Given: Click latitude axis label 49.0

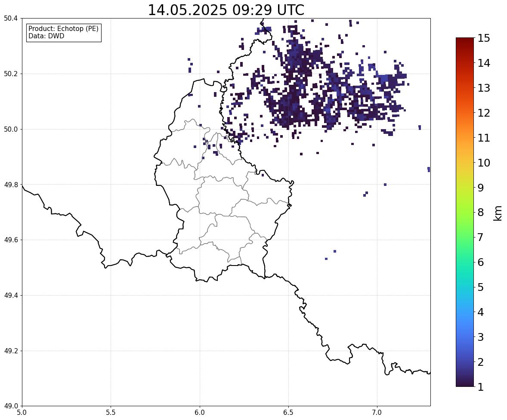Looking at the screenshot, I should (x=10, y=406).
